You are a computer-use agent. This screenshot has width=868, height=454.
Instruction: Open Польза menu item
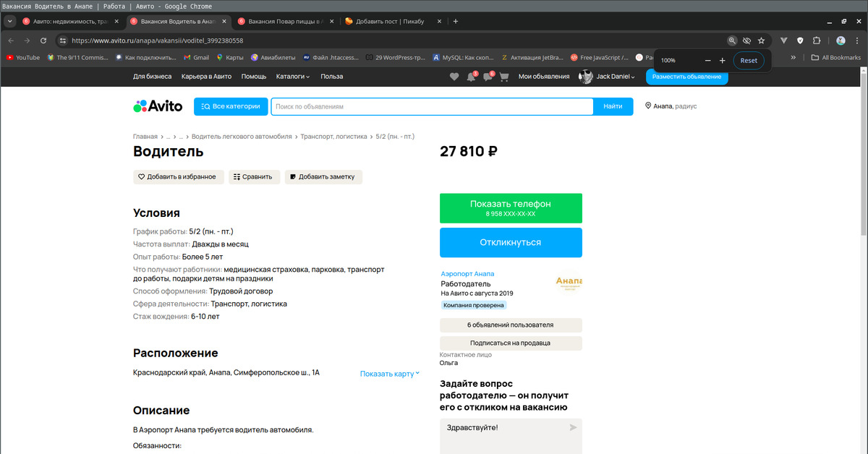click(332, 77)
